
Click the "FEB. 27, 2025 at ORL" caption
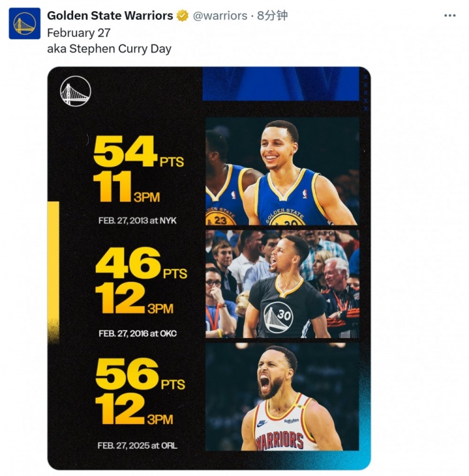click(138, 446)
